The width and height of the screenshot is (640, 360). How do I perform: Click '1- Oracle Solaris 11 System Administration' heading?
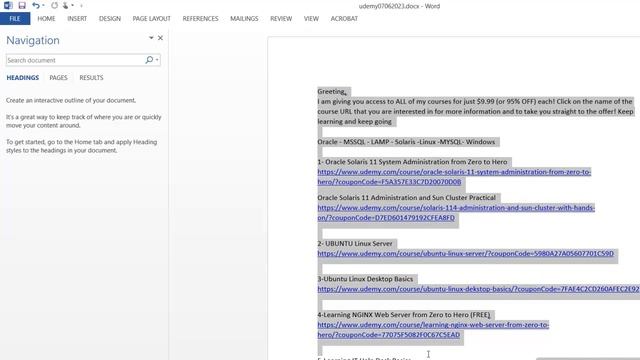pyautogui.click(x=412, y=162)
